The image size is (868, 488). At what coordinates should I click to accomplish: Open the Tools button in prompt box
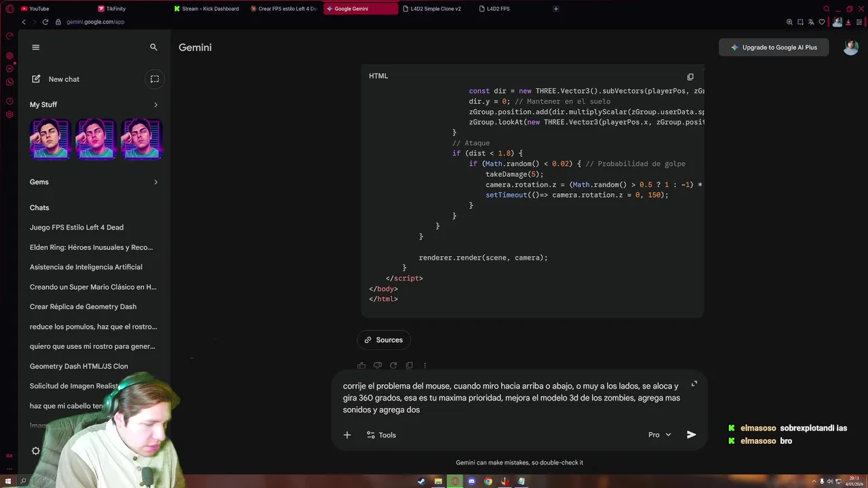(381, 435)
